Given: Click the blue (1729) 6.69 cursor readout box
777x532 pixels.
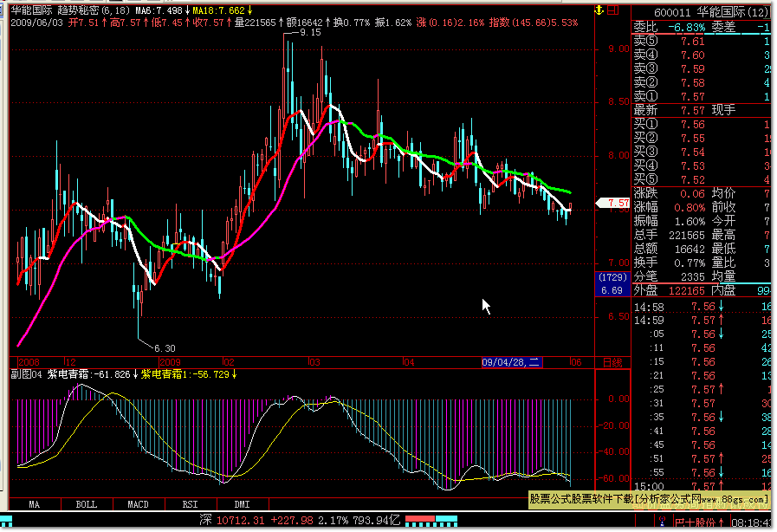Looking at the screenshot, I should tap(612, 284).
